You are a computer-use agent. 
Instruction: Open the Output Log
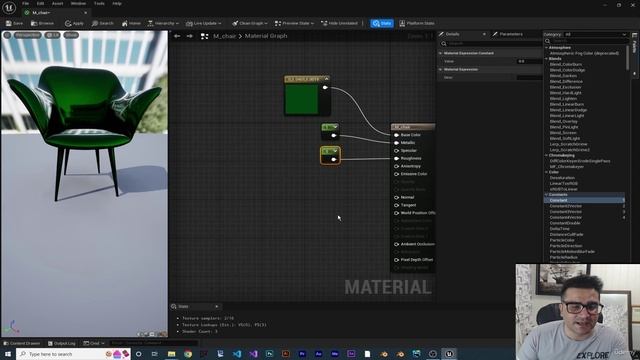[x=62, y=343]
